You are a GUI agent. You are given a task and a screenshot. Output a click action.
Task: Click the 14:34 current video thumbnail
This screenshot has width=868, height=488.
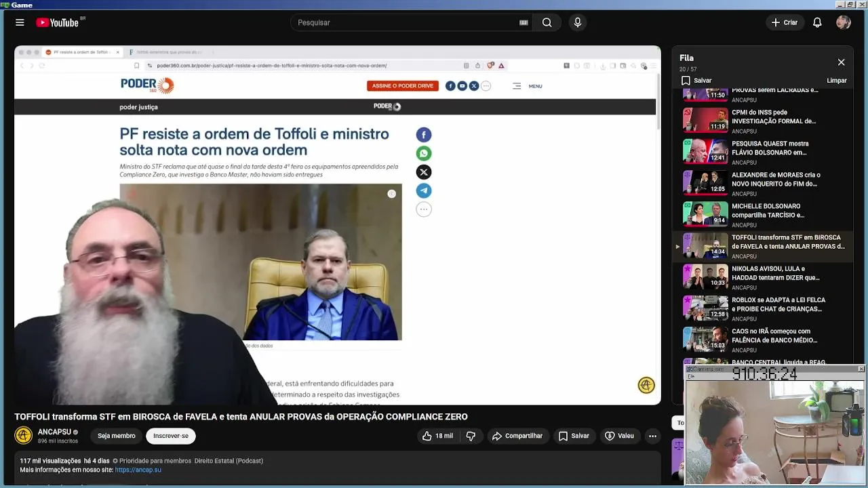click(705, 245)
